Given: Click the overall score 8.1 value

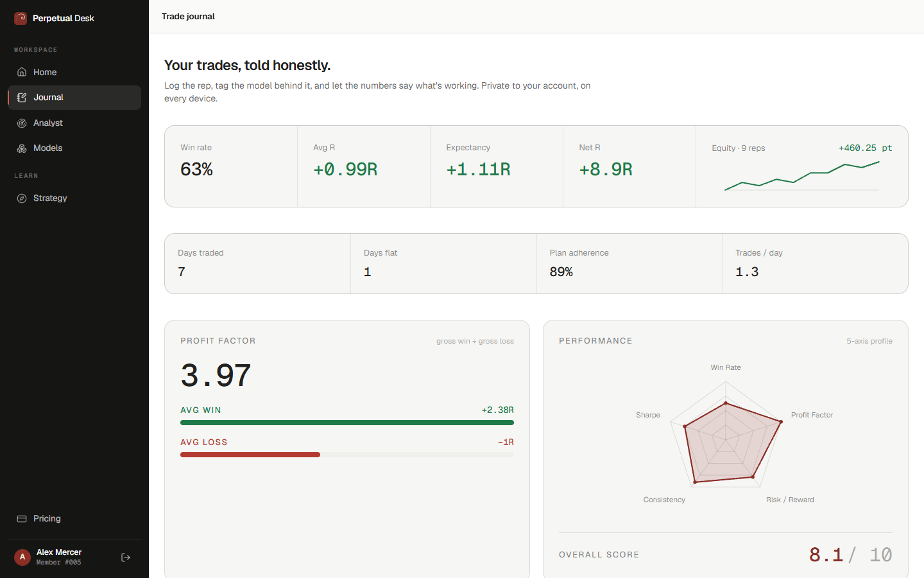Looking at the screenshot, I should click(826, 554).
